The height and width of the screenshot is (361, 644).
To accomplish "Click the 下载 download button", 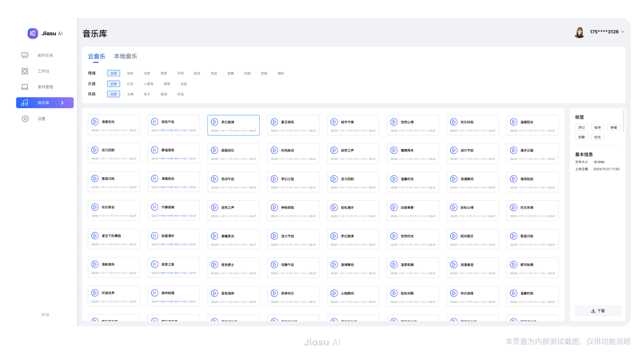I will pos(598,311).
